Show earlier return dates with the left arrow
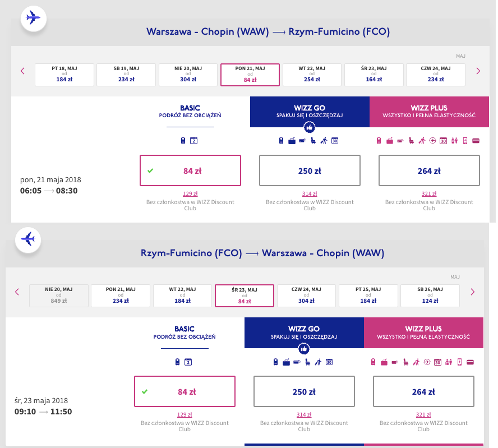The image size is (498, 448). 17,292
